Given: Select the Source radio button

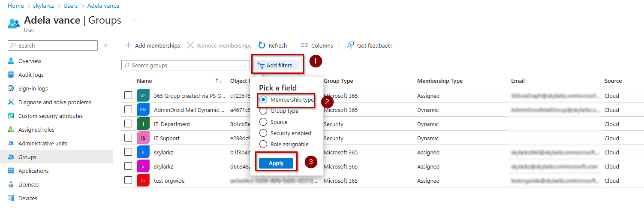Looking at the screenshot, I should (x=263, y=122).
